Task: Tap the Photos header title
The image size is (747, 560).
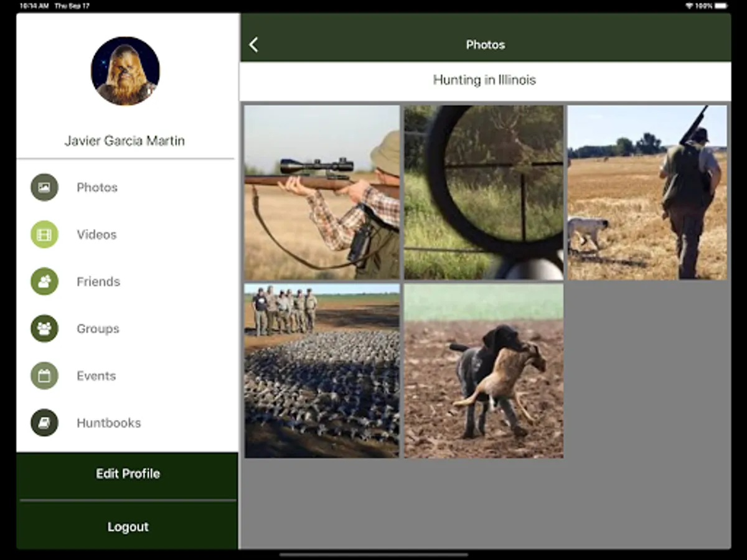Action: point(486,45)
